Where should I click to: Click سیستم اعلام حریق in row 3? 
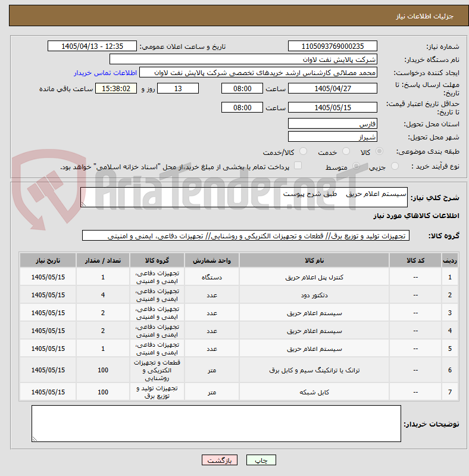pyautogui.click(x=314, y=313)
